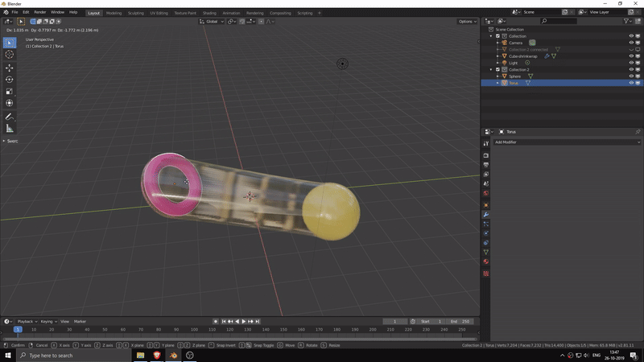Open the Options button in viewport
Viewport: 644px width, 362px height.
click(x=468, y=22)
